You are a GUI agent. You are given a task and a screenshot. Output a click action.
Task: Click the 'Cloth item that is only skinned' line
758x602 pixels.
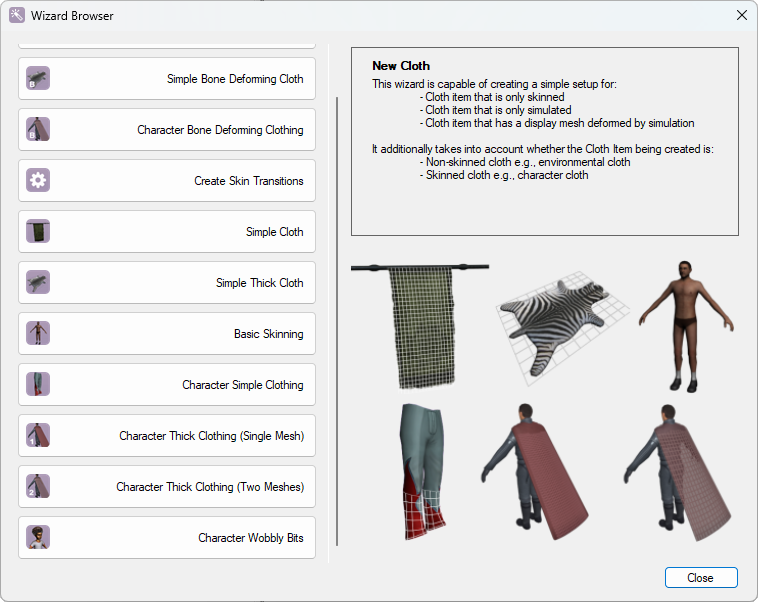(492, 97)
